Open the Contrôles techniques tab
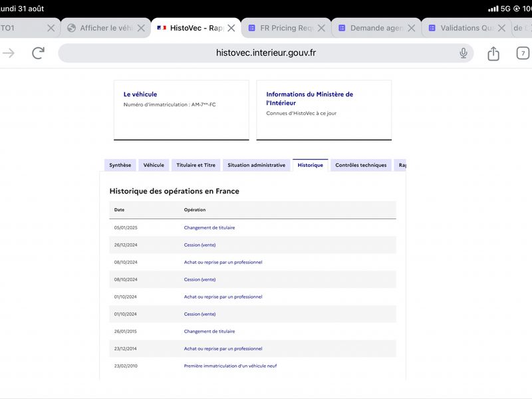532x399 pixels. coord(361,165)
